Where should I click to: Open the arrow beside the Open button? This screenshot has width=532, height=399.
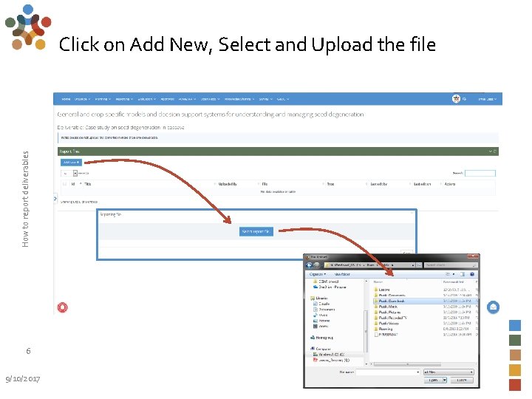point(445,380)
